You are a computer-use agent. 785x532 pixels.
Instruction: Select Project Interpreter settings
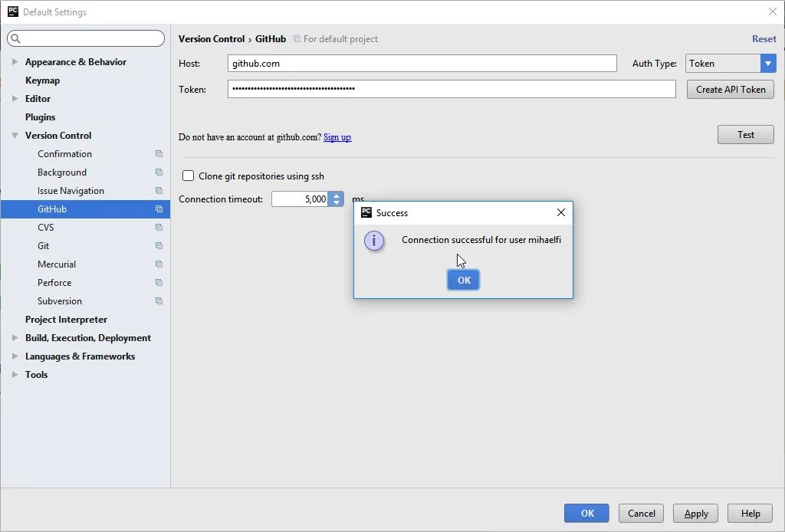pos(66,320)
